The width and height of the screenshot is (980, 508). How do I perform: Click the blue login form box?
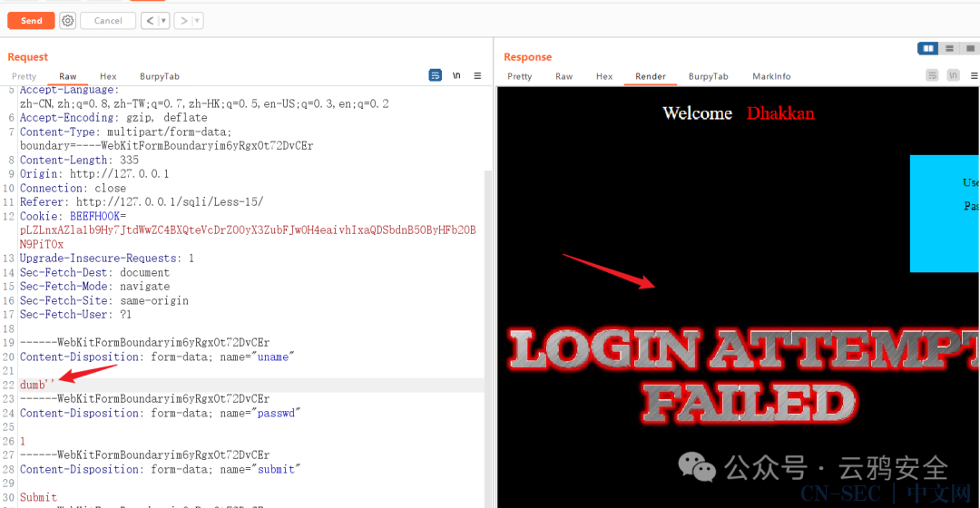[x=945, y=214]
